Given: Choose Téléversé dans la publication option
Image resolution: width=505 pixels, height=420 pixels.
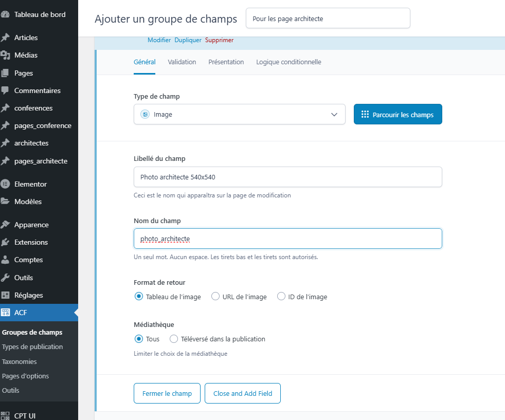Looking at the screenshot, I should click(x=174, y=339).
